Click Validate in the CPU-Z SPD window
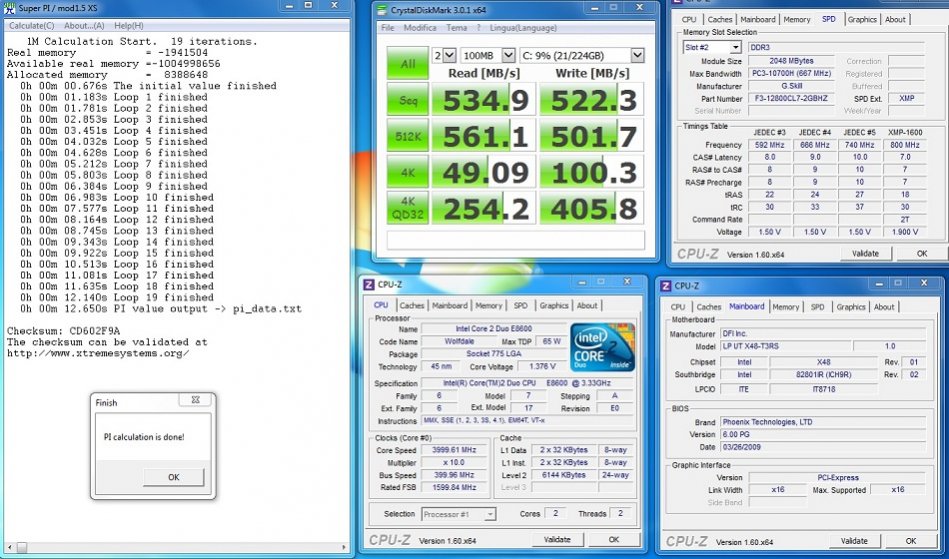 click(865, 253)
